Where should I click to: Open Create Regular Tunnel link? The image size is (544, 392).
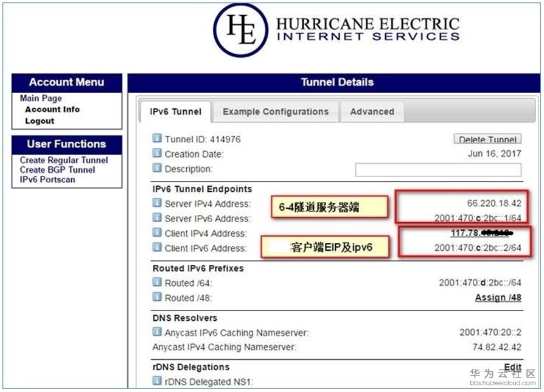pyautogui.click(x=64, y=160)
